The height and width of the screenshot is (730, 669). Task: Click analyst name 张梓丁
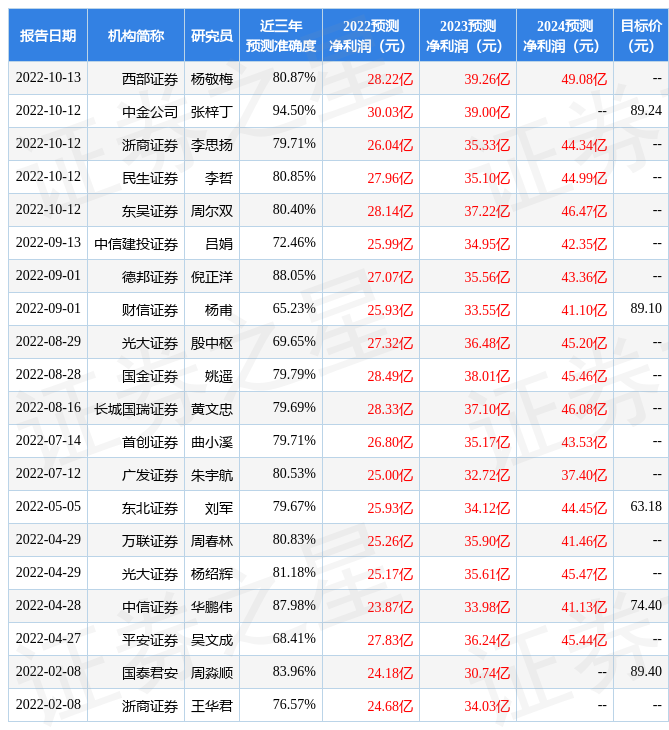212,112
